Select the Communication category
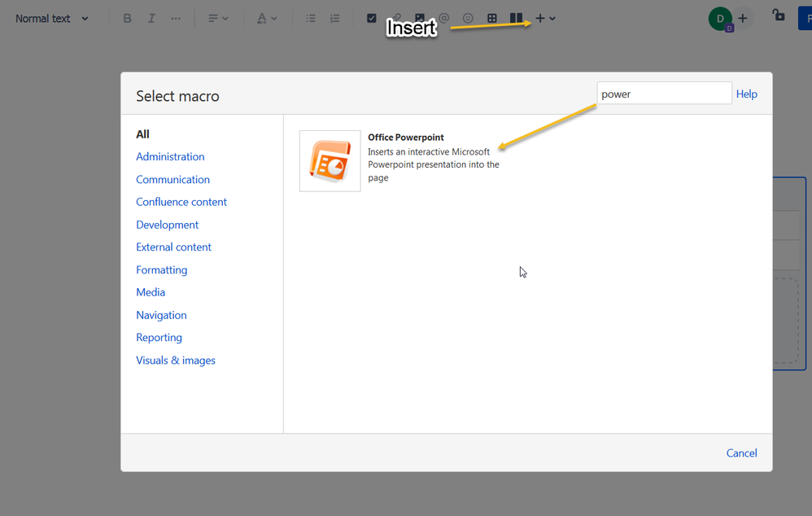The height and width of the screenshot is (516, 812). (173, 179)
